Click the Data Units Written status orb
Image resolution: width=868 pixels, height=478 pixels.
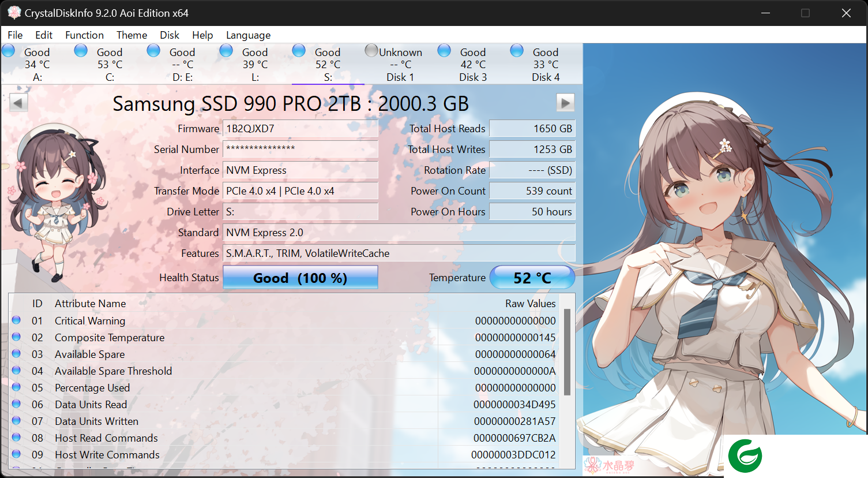(x=16, y=420)
